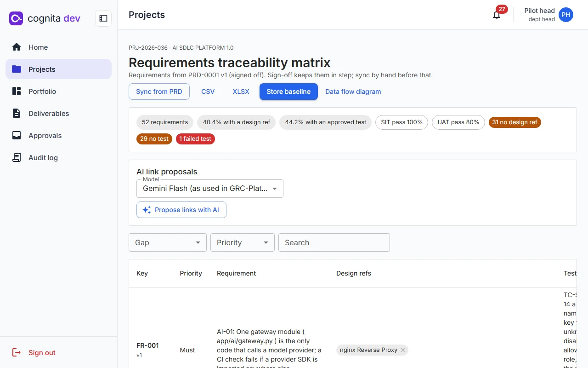Click the Store baseline button
This screenshot has width=588, height=368.
(x=288, y=92)
